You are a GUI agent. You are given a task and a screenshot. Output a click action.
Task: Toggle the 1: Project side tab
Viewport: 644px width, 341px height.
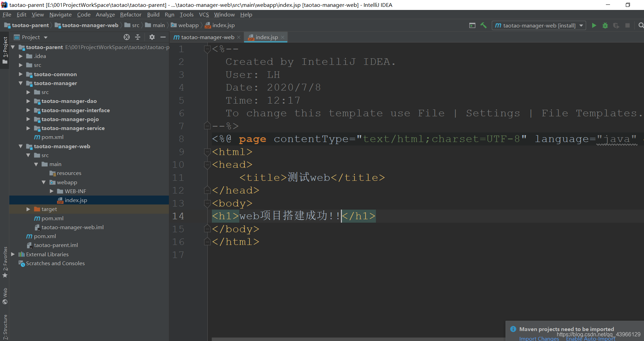pyautogui.click(x=5, y=50)
